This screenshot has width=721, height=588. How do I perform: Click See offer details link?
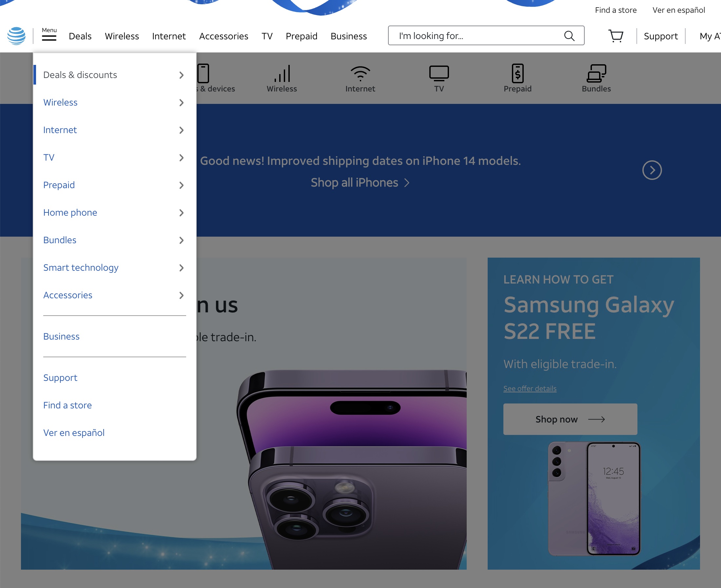(x=530, y=388)
